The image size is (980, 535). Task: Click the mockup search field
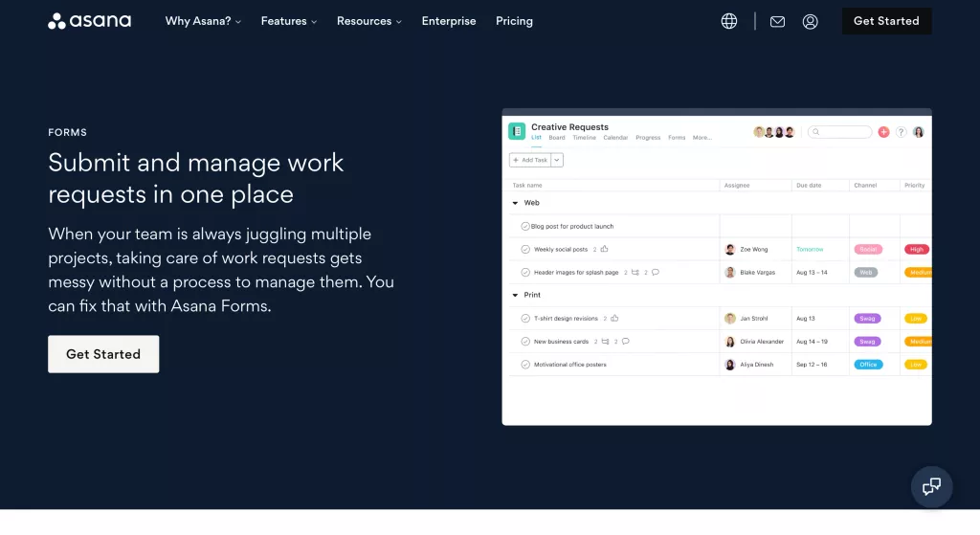click(839, 132)
